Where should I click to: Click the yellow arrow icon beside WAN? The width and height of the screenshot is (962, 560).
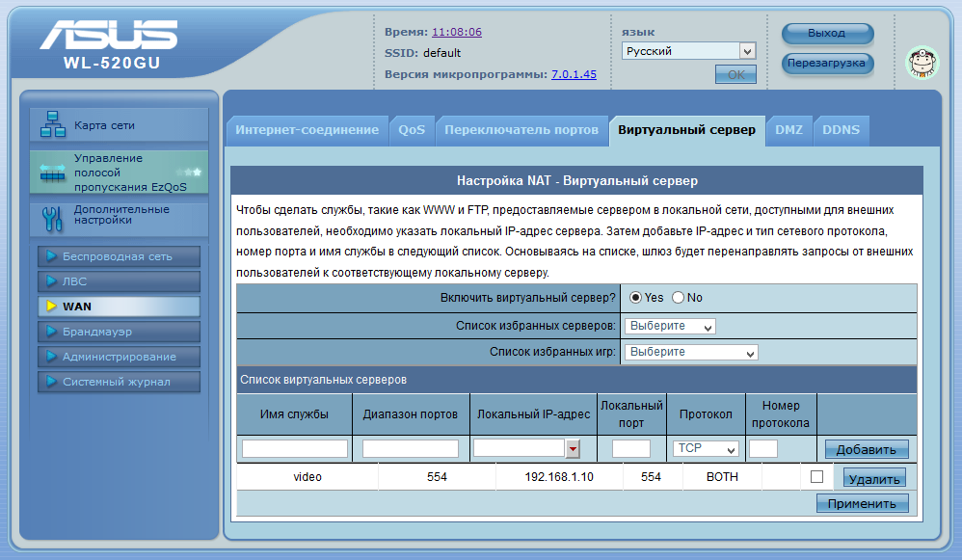click(x=52, y=307)
